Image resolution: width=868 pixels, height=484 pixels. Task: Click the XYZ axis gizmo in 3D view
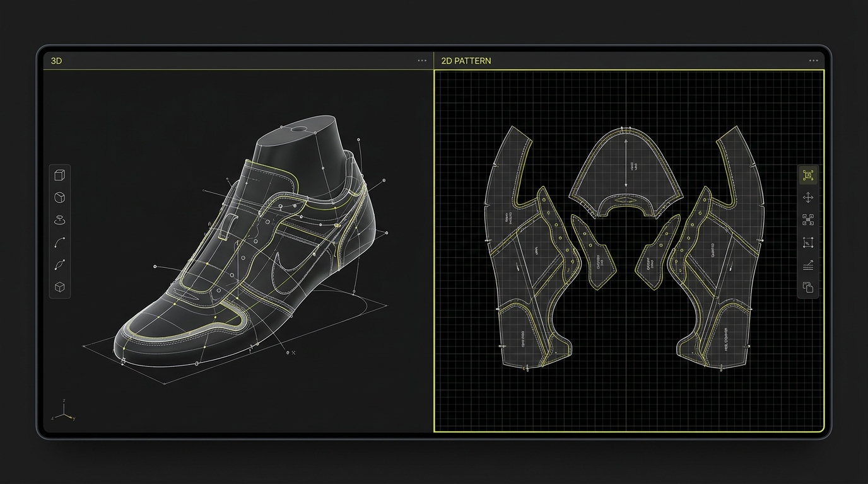(64, 412)
